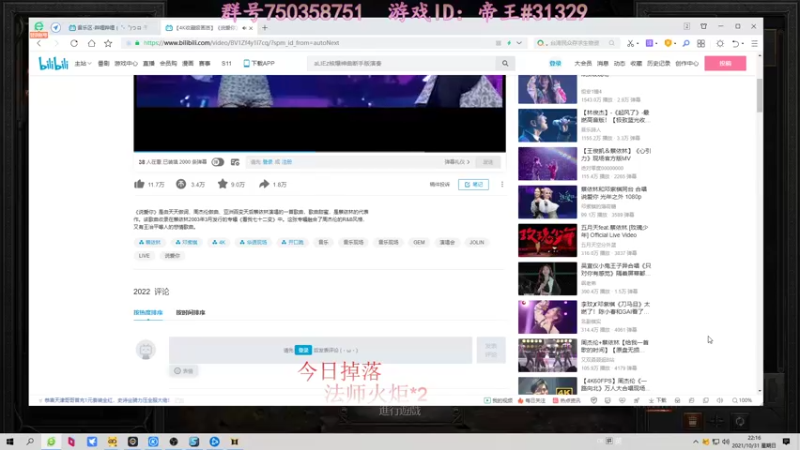
Task: Share the video with arrow icon
Action: pos(264,184)
